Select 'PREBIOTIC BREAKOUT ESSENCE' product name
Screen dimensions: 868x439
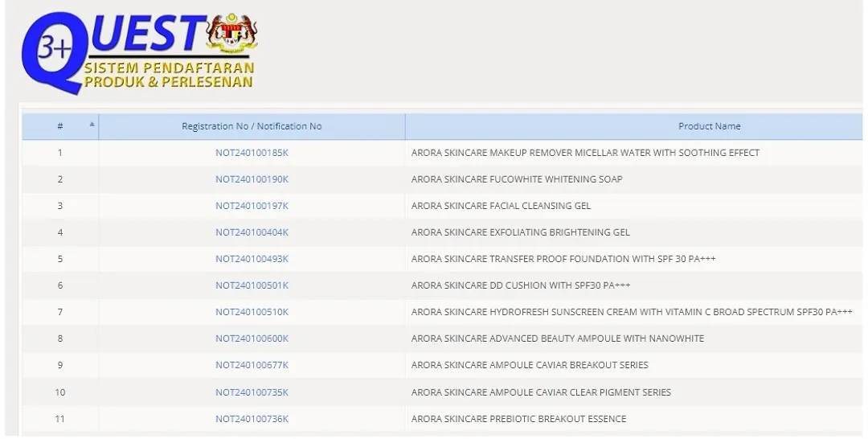[x=518, y=419]
